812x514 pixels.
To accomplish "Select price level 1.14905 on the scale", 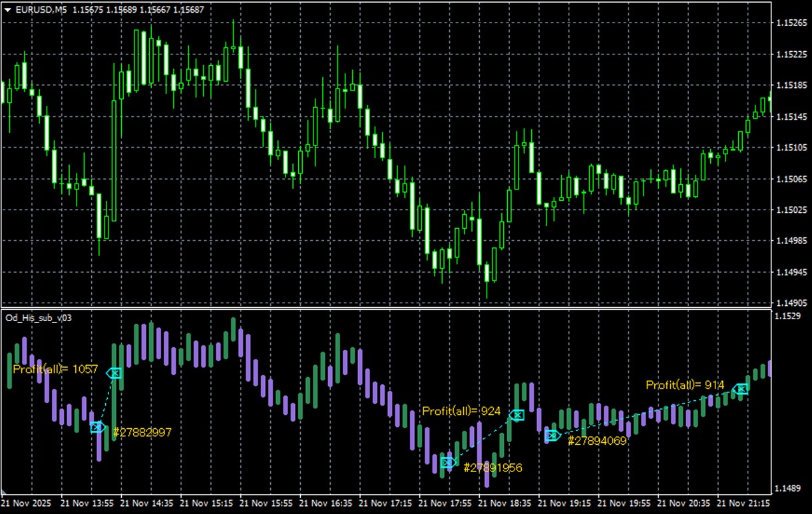I will [x=791, y=303].
